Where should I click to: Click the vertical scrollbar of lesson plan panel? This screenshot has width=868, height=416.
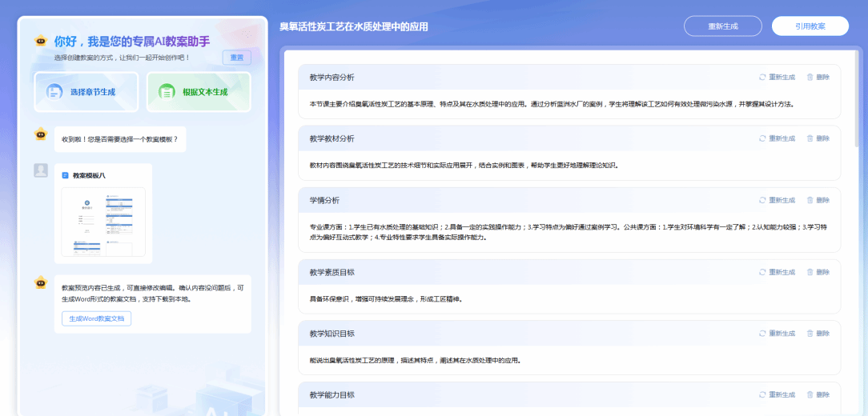(x=856, y=96)
